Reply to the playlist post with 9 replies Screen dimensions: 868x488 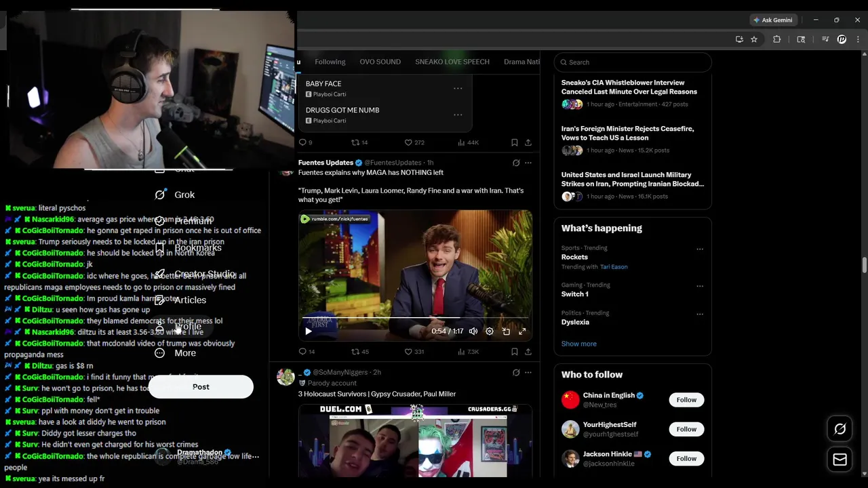[305, 142]
